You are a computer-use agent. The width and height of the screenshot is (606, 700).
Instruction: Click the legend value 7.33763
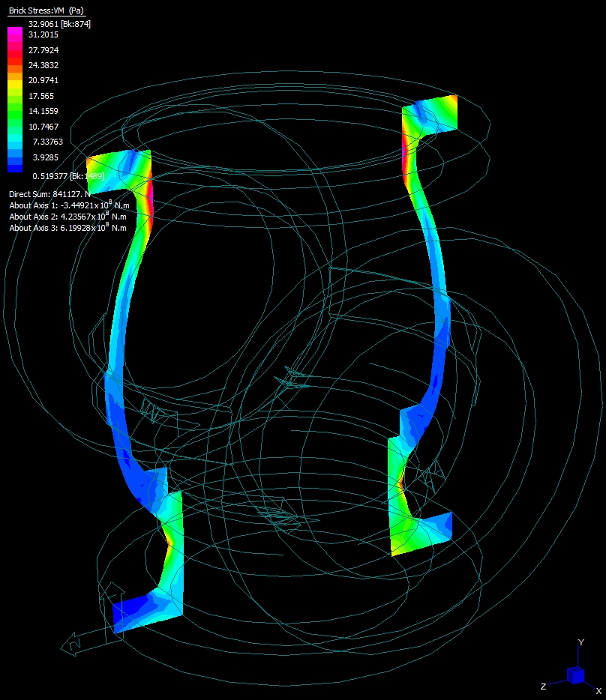[46, 142]
